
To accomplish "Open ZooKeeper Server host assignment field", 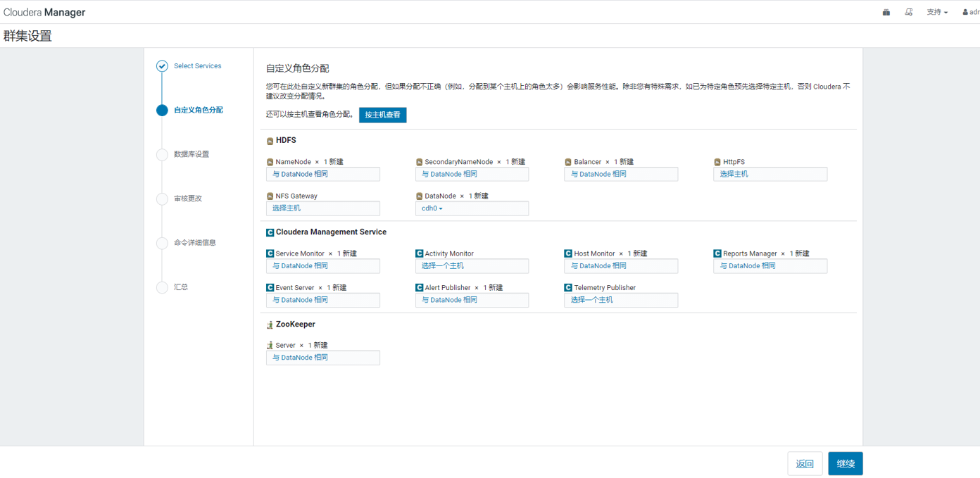I will (323, 358).
